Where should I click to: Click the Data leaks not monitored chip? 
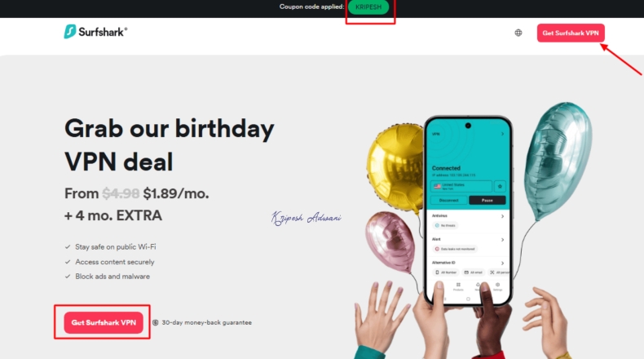455,249
